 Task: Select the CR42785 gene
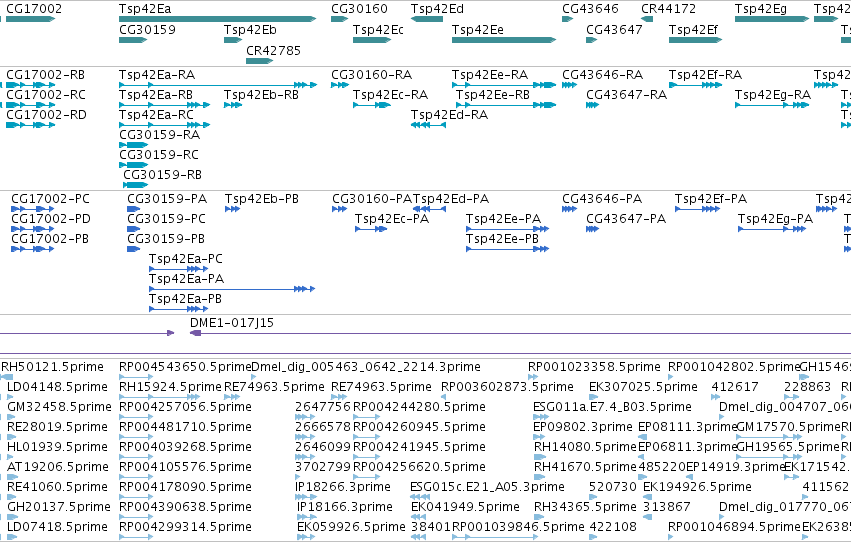(259, 61)
